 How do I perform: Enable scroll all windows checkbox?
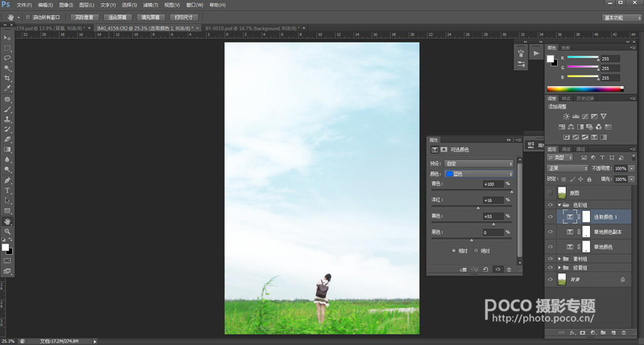(x=27, y=17)
